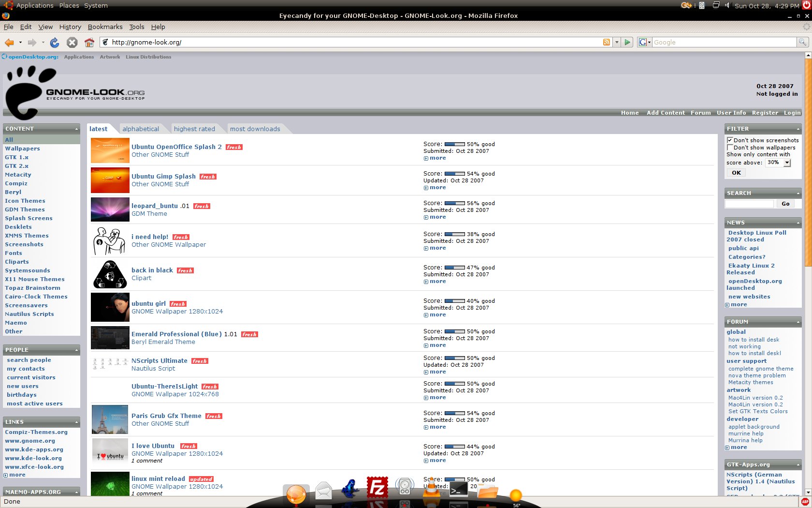The image size is (812, 508).
Task: Click in the site SEARCH text field
Action: tap(749, 204)
